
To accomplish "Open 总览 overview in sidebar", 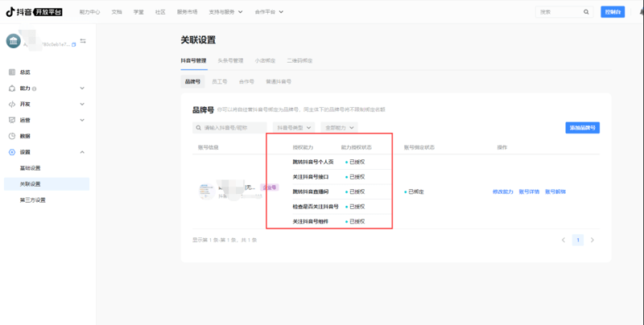I will [25, 72].
